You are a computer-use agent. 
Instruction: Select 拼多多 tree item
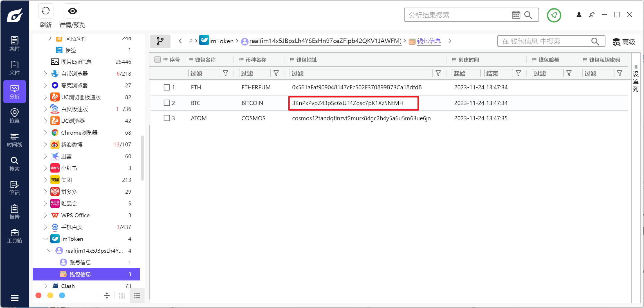86,192
